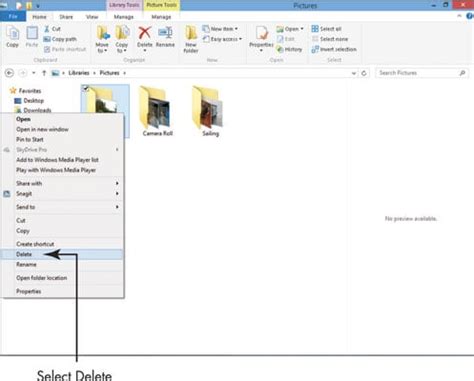Image resolution: width=474 pixels, height=381 pixels.
Task: Open the File tab
Action: 13,16
